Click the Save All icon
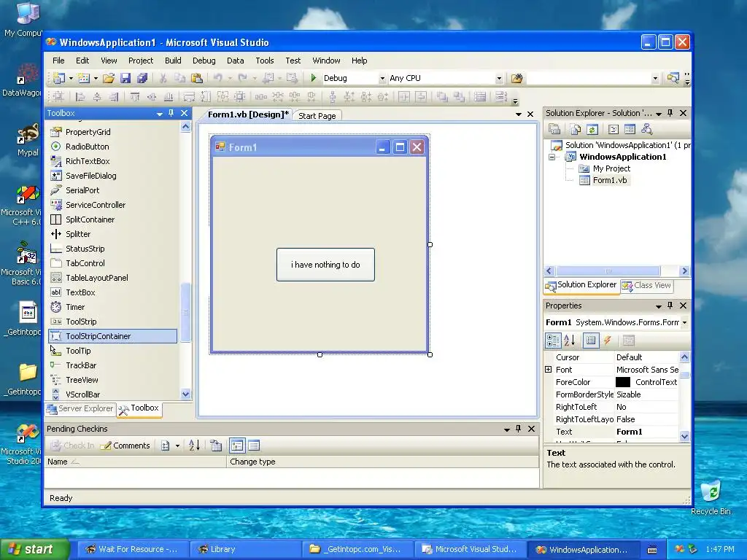Screen dimensions: 747x560 [x=142, y=78]
